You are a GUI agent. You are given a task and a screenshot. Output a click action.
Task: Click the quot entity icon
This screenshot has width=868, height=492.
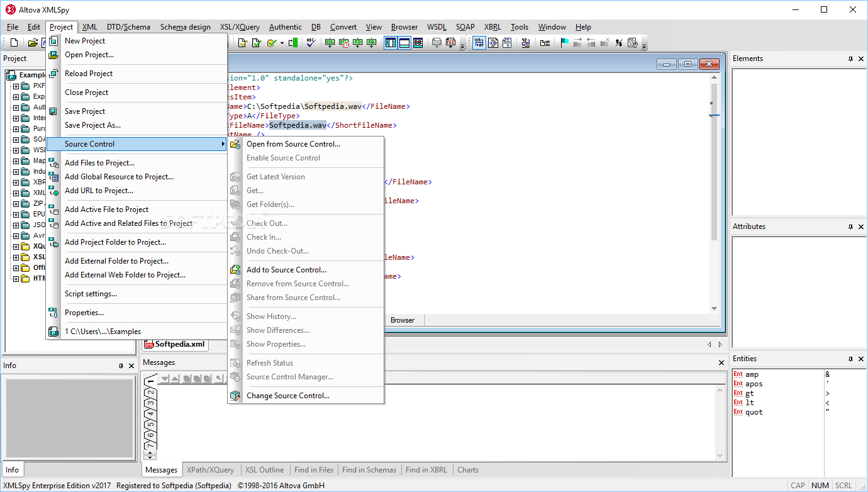(x=738, y=412)
